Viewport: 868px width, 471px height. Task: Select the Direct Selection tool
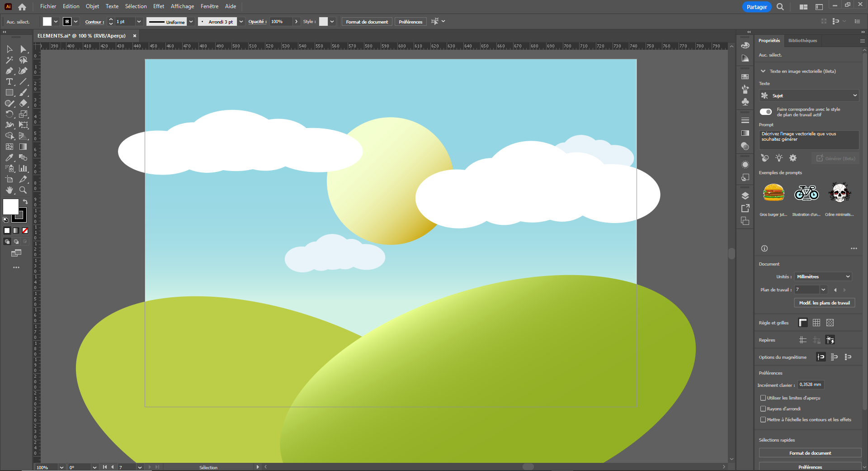24,49
